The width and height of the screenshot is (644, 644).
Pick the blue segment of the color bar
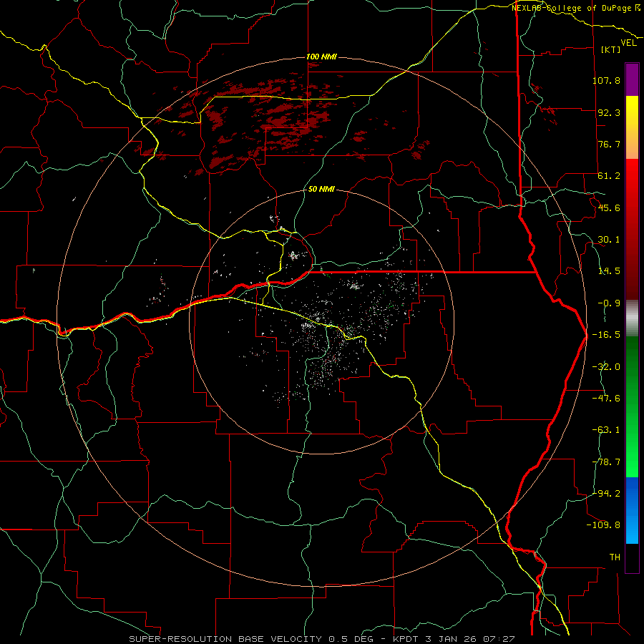[x=632, y=510]
